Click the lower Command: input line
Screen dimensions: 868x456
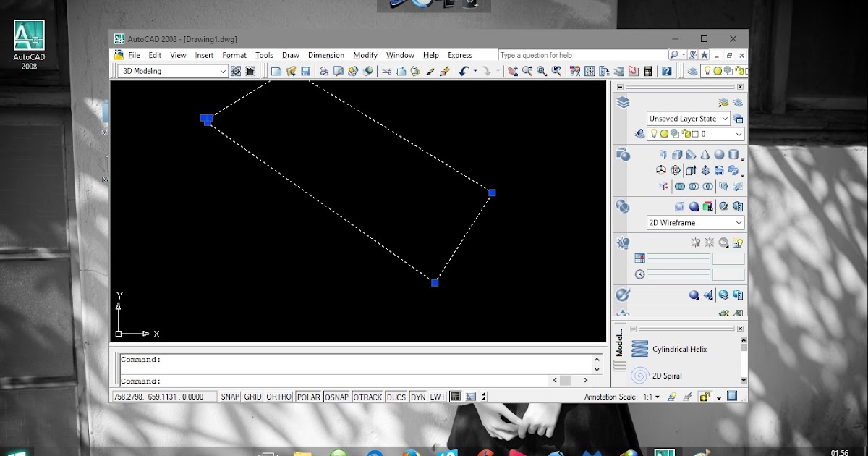[x=333, y=381]
